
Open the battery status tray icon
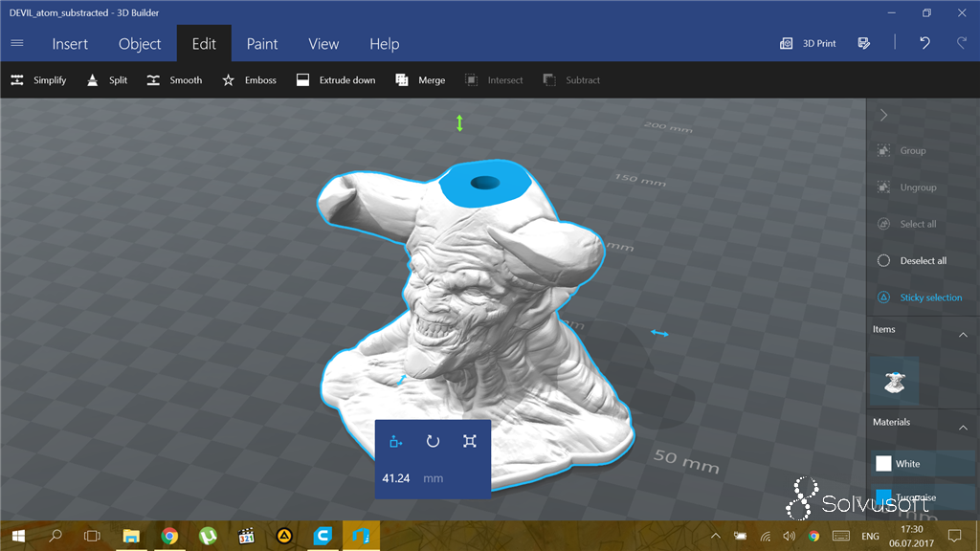tap(740, 536)
